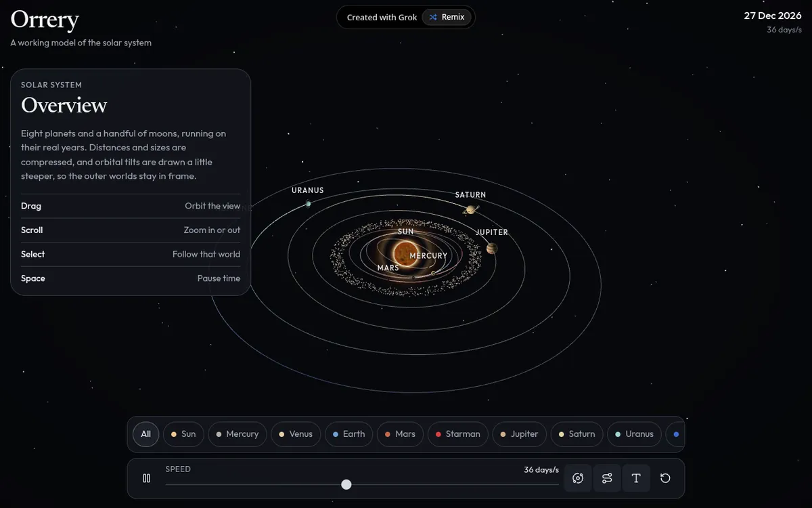Viewport: 812px width, 508px height.
Task: Click the Sun in the orrery center
Action: [405, 253]
